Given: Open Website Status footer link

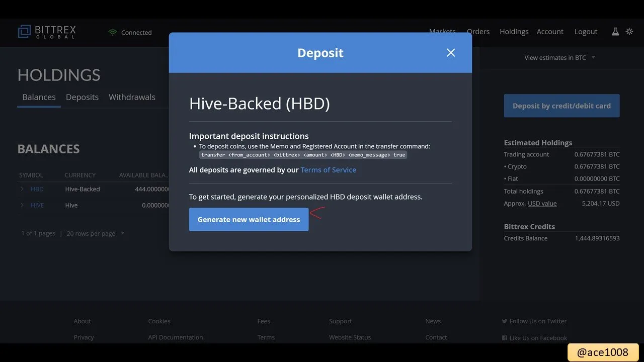Looking at the screenshot, I should click(x=350, y=337).
